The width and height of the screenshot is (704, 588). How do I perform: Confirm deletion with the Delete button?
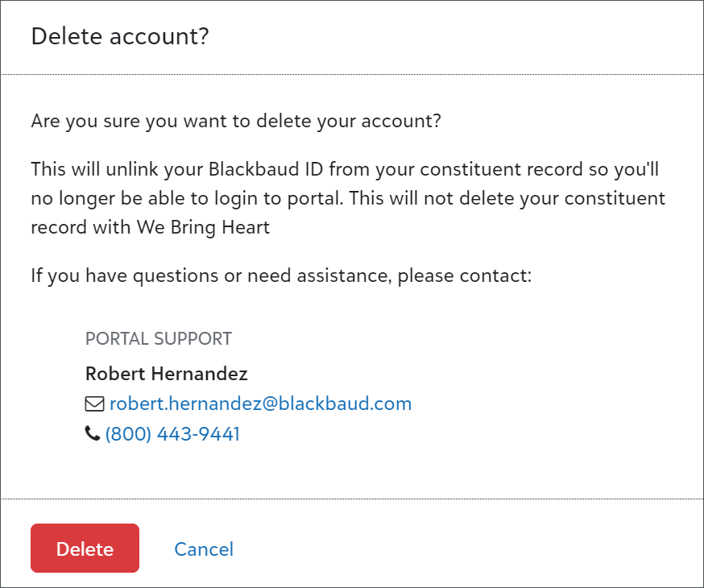(x=85, y=548)
